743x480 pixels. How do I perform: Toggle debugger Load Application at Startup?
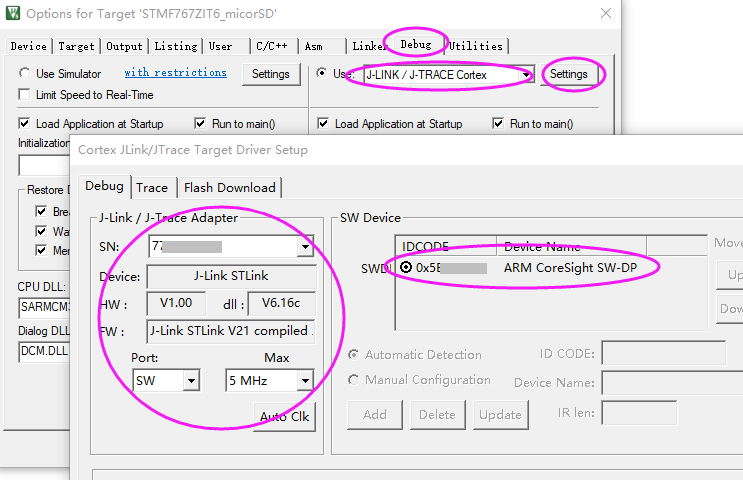(323, 123)
